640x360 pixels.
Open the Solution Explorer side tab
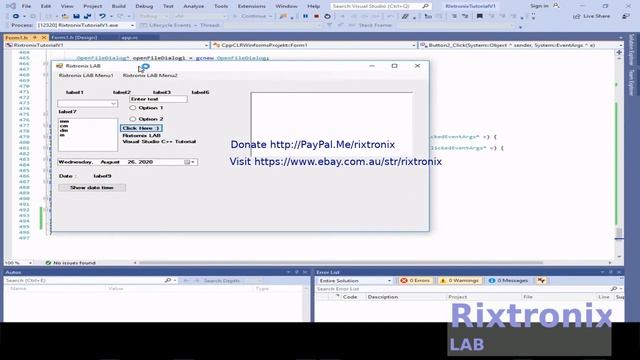[631, 49]
